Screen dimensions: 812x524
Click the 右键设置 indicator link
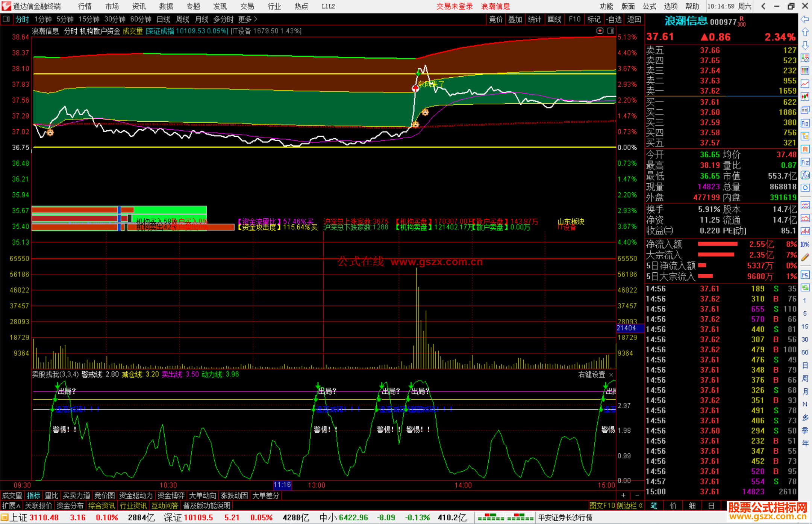pyautogui.click(x=591, y=375)
